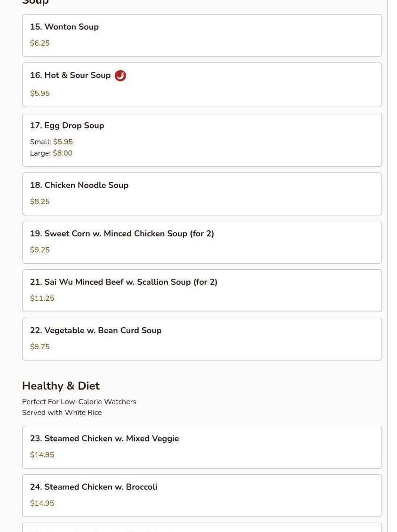Screen dimensions: 397x532
Task: Click the Served with White Rice note
Action: pos(62,413)
